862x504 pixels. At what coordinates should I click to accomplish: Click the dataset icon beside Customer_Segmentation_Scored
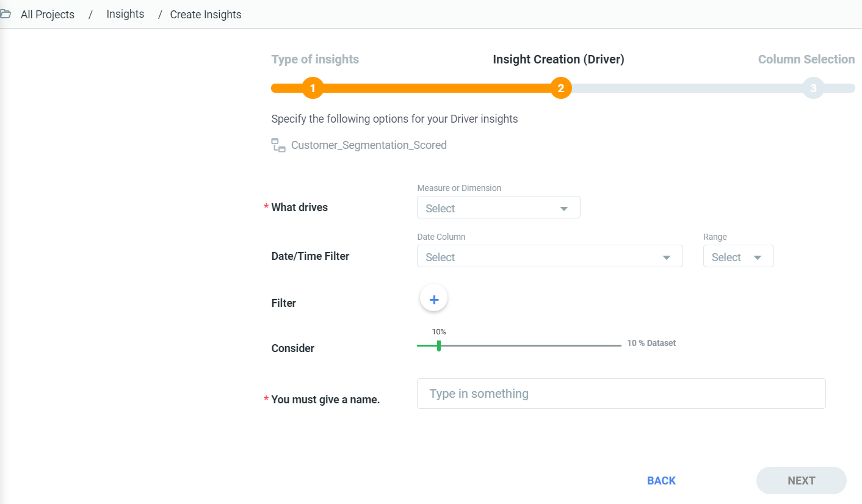(278, 145)
